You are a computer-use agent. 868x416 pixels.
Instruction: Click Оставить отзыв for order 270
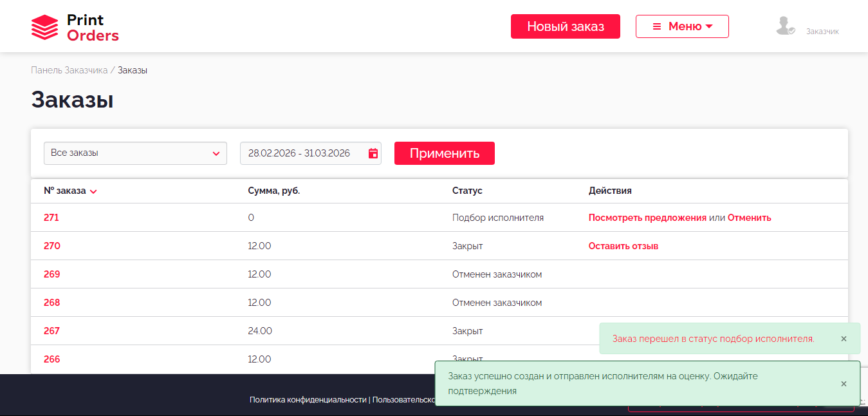pos(623,246)
